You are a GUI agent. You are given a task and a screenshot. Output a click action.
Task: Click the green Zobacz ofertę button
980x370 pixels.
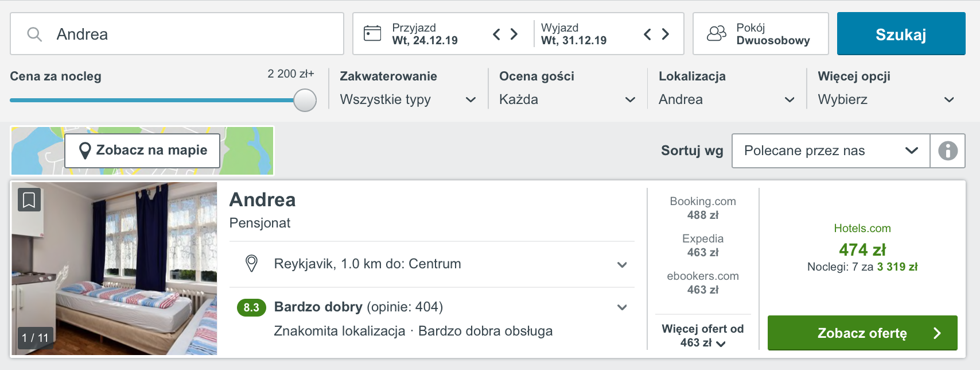click(x=862, y=333)
